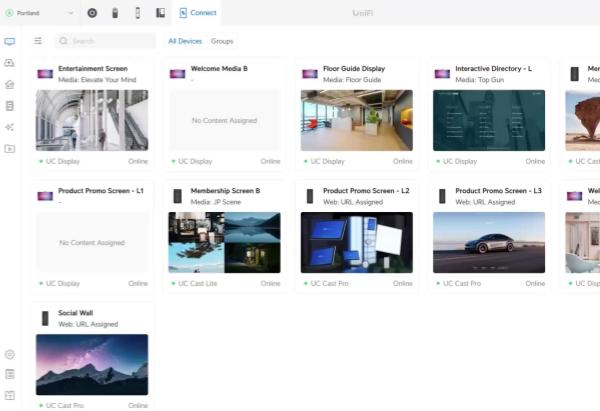This screenshot has height=411, width=600.
Task: Click "Web: URL Assigned" under Social Wall
Action: coord(88,324)
